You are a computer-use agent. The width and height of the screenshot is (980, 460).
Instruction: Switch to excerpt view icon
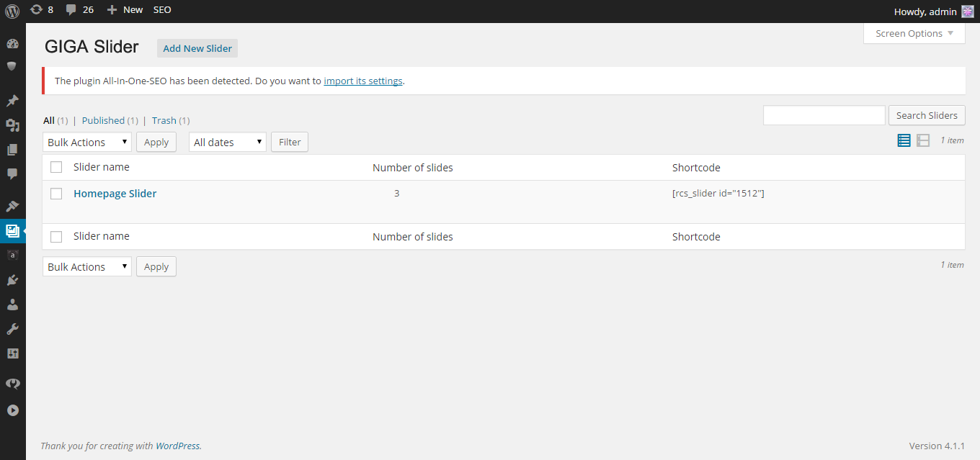923,140
